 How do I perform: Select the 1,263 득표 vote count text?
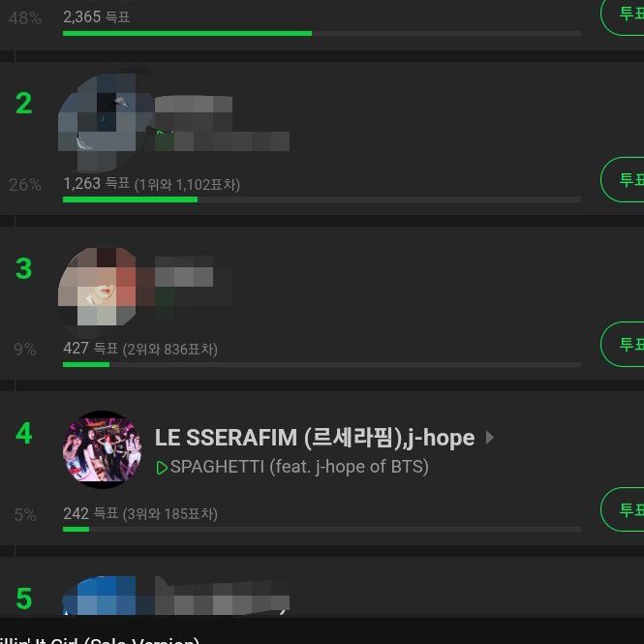pos(97,184)
